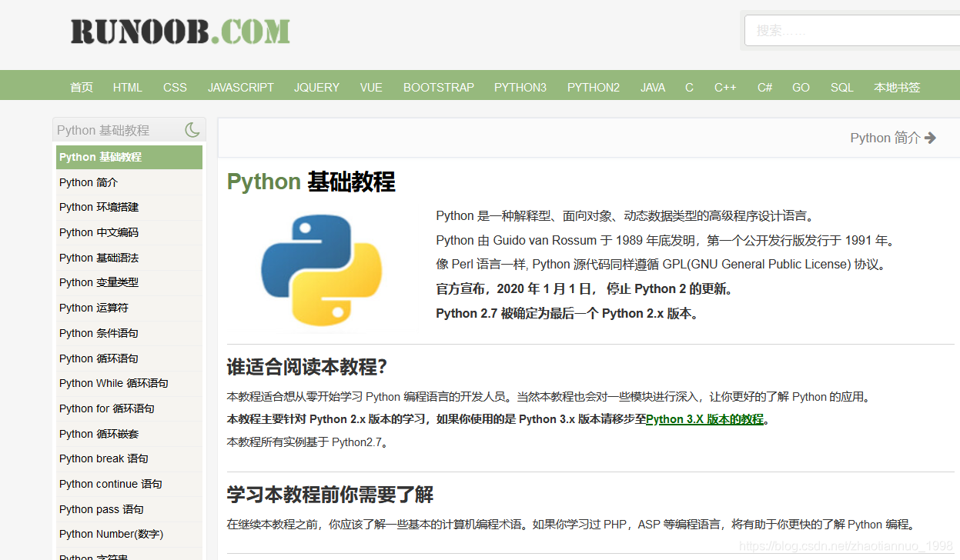
Task: Open the JQUERY nav item
Action: point(316,87)
